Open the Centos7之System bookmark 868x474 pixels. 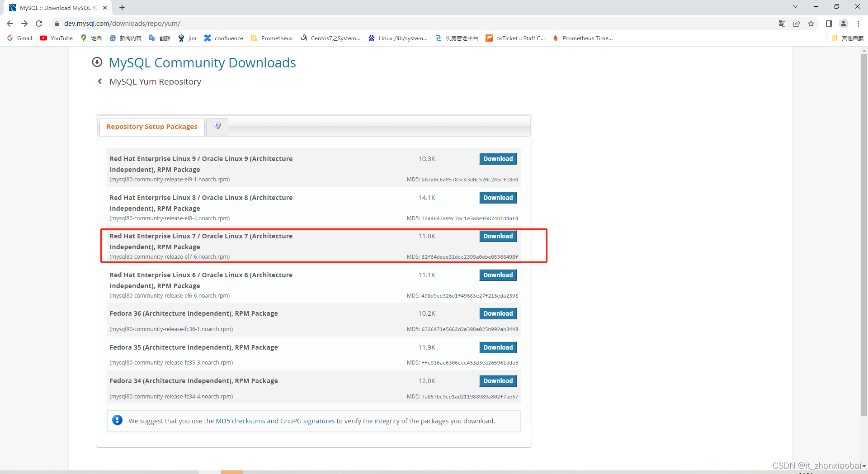point(330,38)
